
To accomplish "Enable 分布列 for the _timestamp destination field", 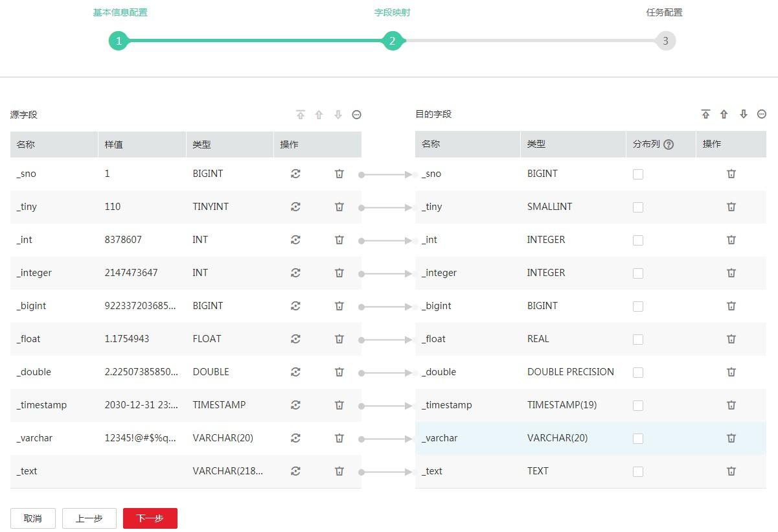I will 637,405.
